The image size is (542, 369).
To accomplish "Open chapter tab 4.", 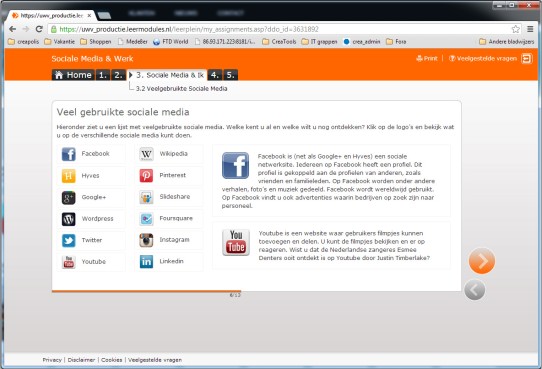I will click(215, 75).
